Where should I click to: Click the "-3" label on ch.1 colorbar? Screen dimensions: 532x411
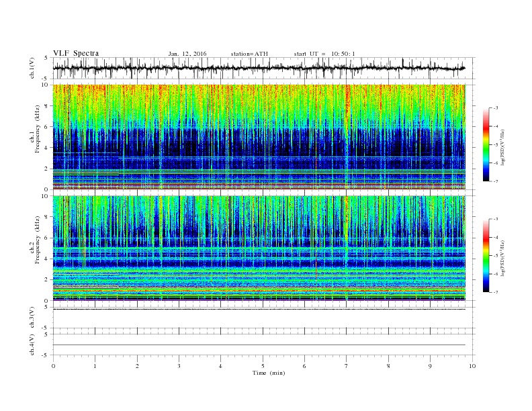pos(496,108)
